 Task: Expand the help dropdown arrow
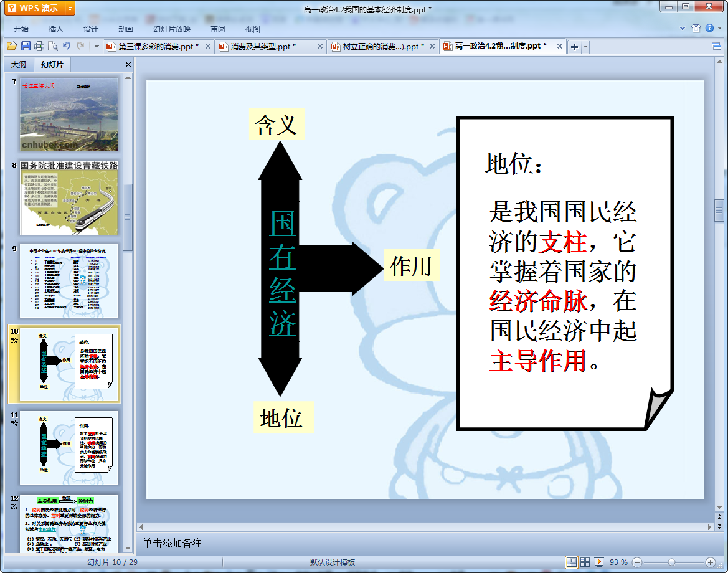720,28
